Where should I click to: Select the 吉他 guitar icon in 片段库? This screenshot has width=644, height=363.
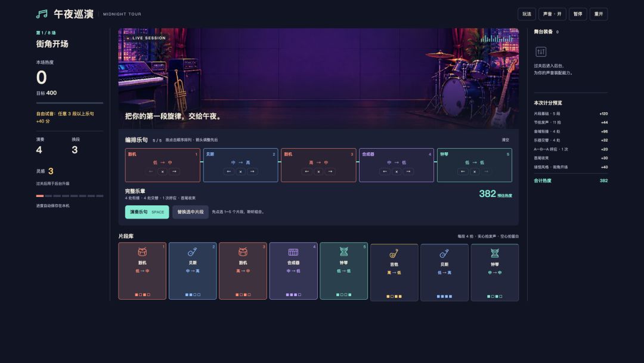click(x=394, y=253)
